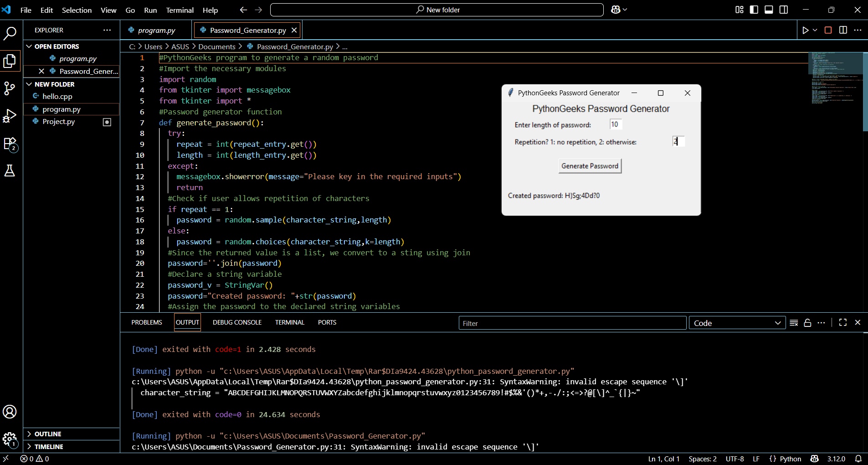
Task: Click the Split Editor Right icon
Action: pyautogui.click(x=843, y=30)
